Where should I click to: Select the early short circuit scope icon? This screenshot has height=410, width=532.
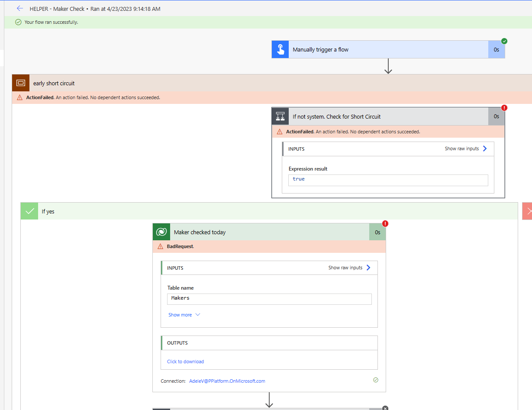(x=20, y=82)
